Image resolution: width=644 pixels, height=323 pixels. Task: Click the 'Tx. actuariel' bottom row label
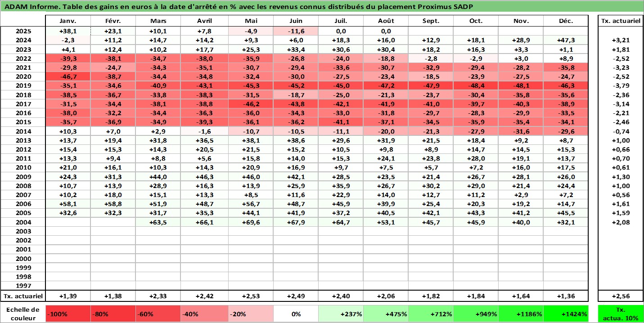pyautogui.click(x=23, y=296)
